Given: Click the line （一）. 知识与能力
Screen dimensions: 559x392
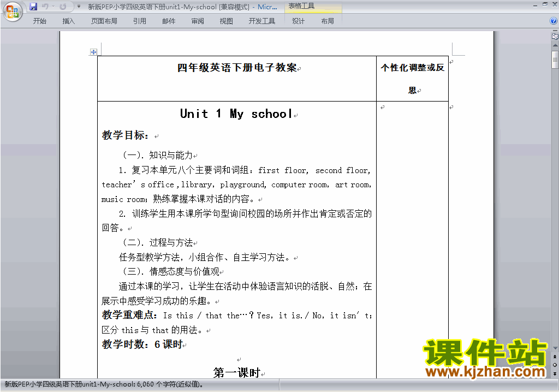Looking at the screenshot, I should (x=157, y=155).
